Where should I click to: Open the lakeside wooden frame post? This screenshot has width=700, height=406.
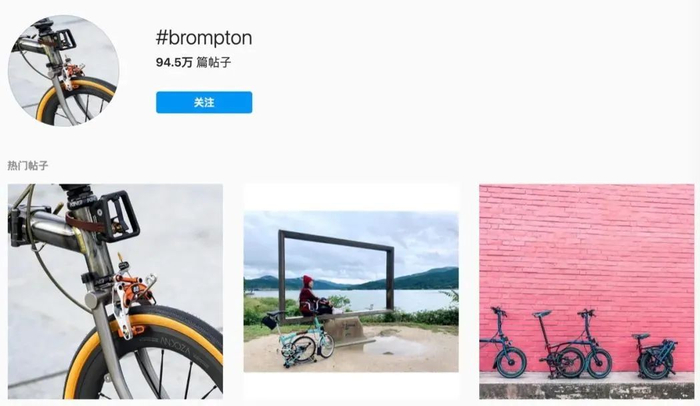[x=351, y=291]
